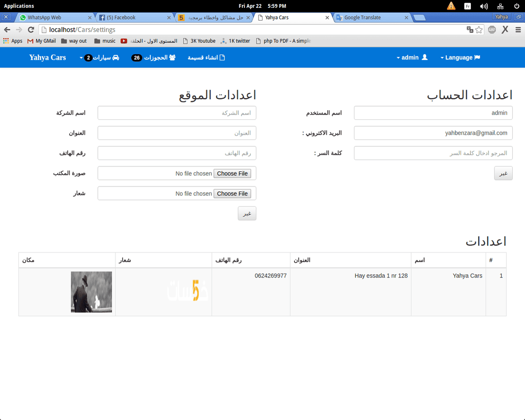Viewport: 525px width, 420px height.
Task: Close the WhatsApp Web tab
Action: pos(90,17)
